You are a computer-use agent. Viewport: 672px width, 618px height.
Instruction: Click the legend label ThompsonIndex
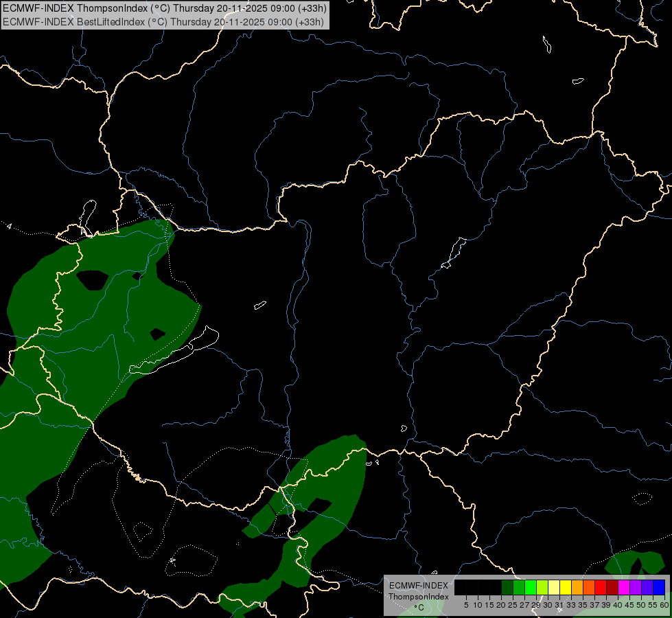[x=419, y=597]
